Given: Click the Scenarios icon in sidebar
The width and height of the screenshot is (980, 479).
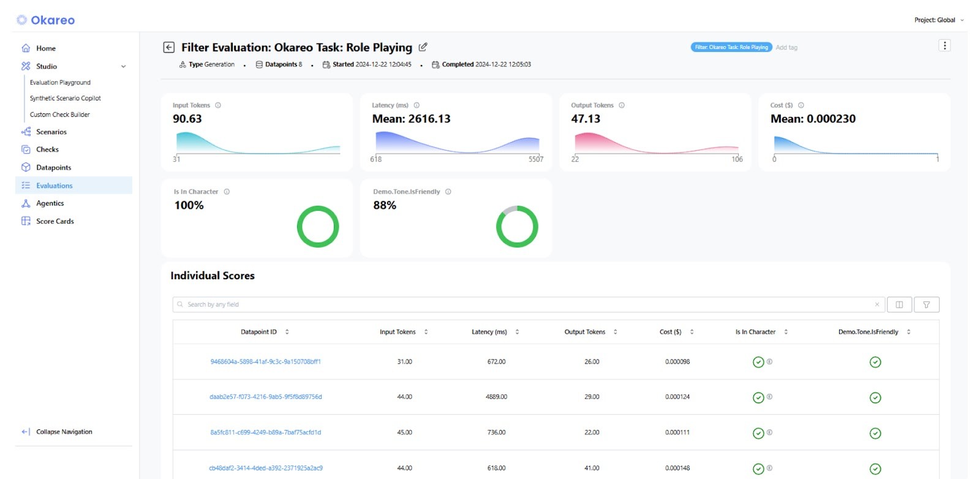Looking at the screenshot, I should click(26, 132).
